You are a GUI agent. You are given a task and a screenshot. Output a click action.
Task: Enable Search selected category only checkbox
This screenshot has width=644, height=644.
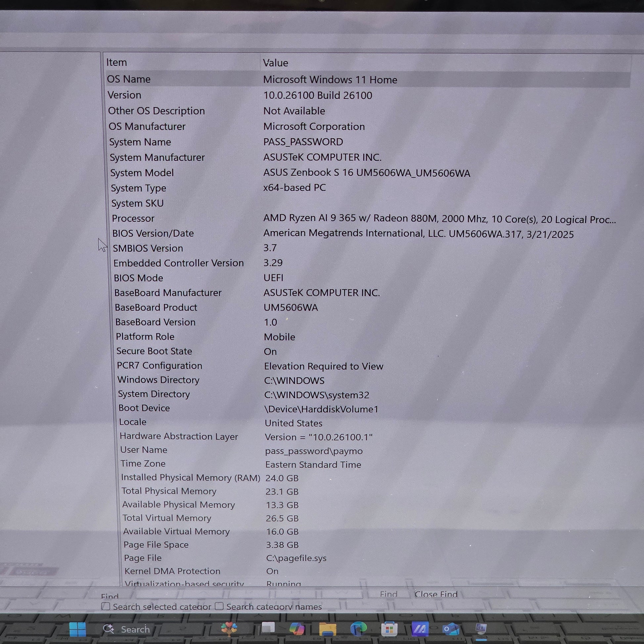click(106, 606)
